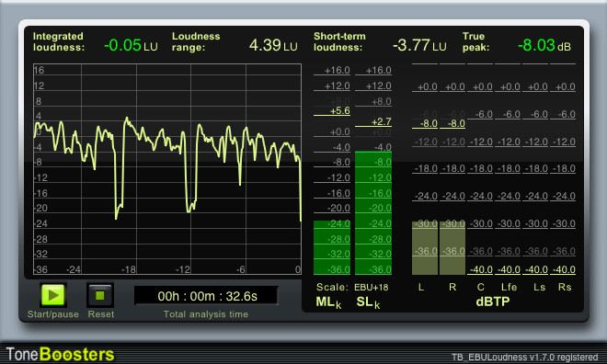Click the 'Total analysis time' caption
Image resolution: width=607 pixels, height=364 pixels.
tap(206, 314)
